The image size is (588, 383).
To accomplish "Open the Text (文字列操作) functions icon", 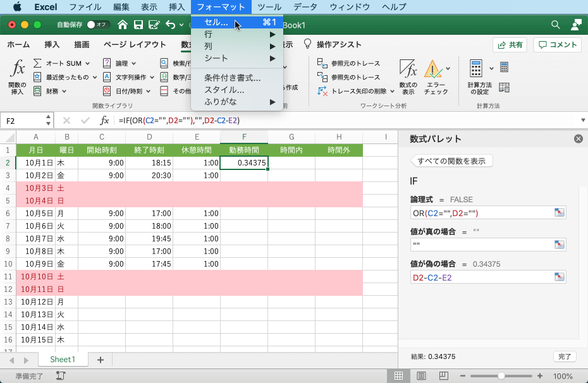I will point(107,77).
